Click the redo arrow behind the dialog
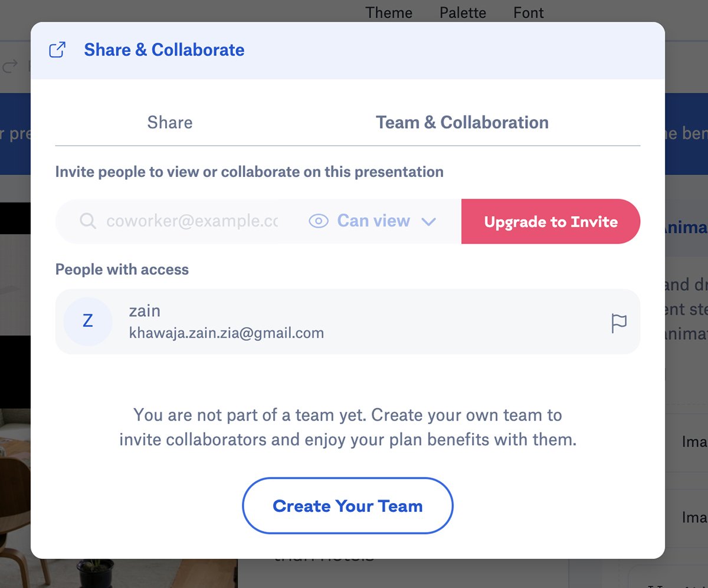Screen dimensions: 708x588 tap(11, 66)
